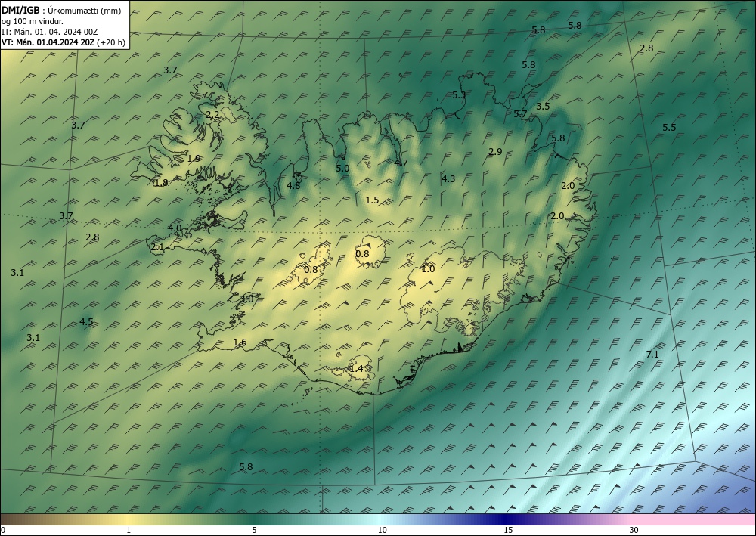Viewport: 756px width, 536px height.
Task: Select the 1.0 value on the large glacier
Action: coord(428,269)
